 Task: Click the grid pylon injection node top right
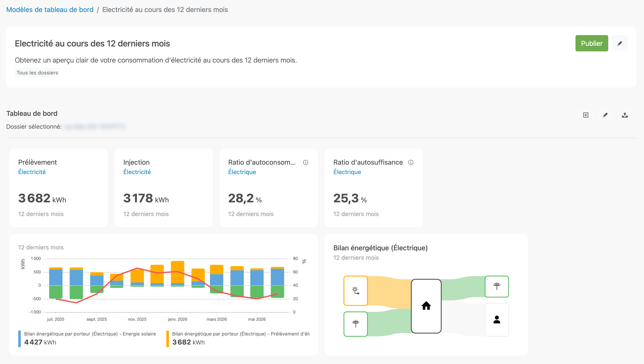(497, 286)
